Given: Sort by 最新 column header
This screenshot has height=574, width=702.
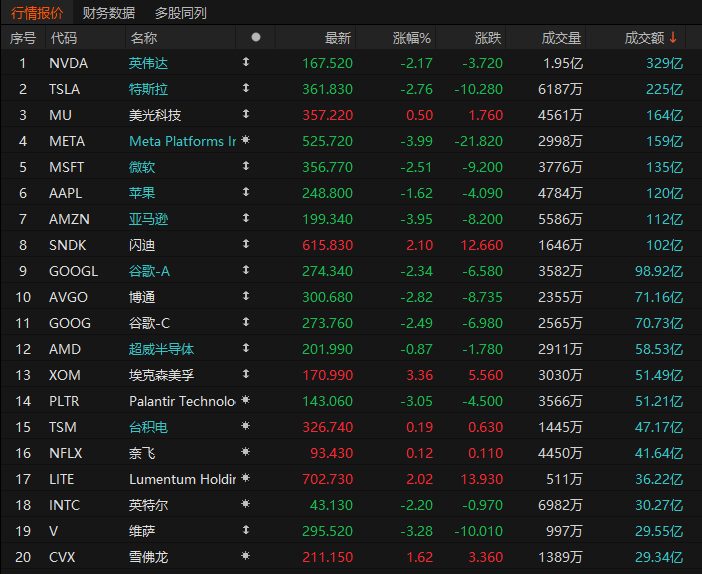Looking at the screenshot, I should click(x=338, y=38).
